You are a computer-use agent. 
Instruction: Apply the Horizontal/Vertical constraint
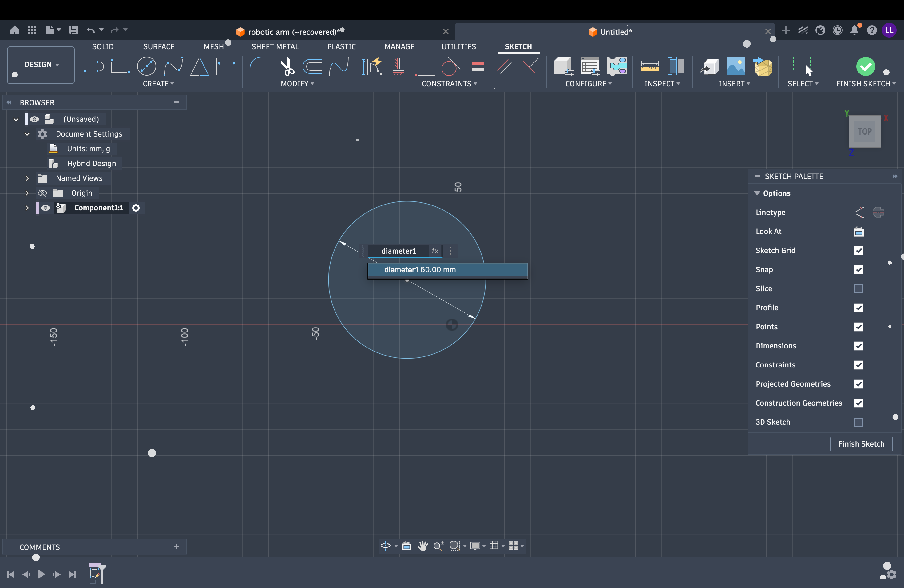click(398, 66)
